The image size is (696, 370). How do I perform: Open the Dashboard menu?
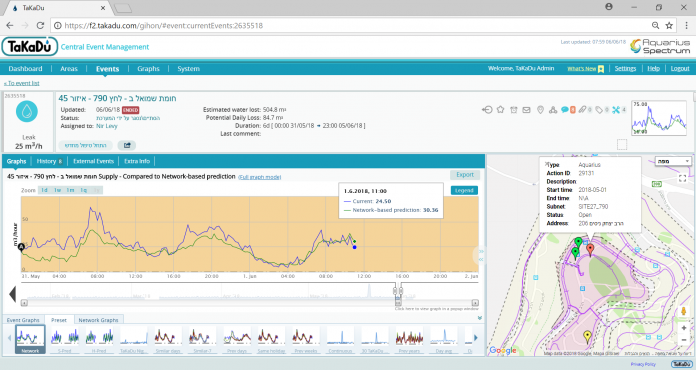click(25, 69)
